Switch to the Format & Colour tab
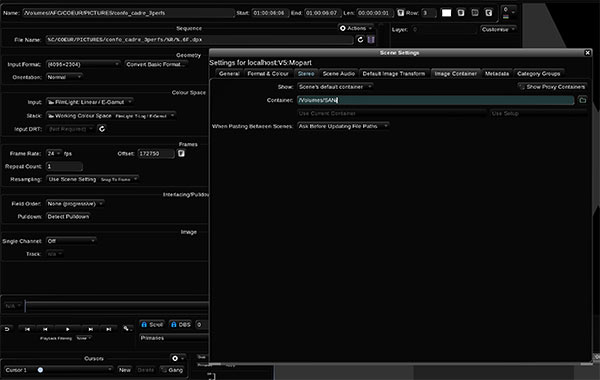Screen dimensions: 600x380 pyautogui.click(x=268, y=73)
